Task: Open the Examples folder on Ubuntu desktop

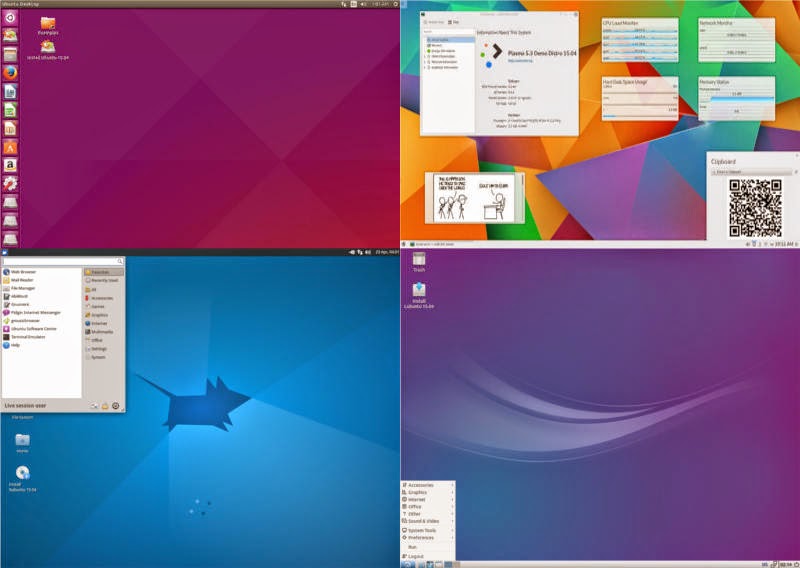Action: (48, 26)
